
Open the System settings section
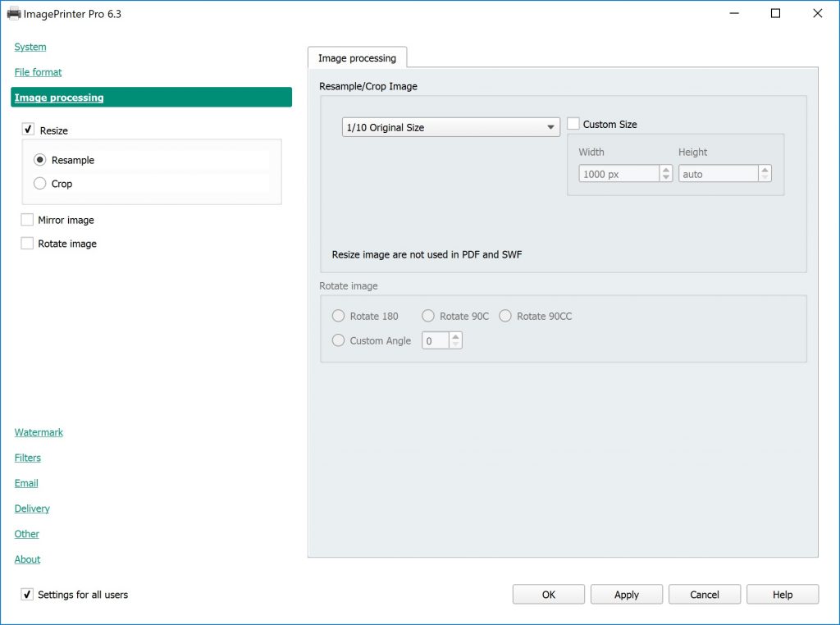click(30, 47)
